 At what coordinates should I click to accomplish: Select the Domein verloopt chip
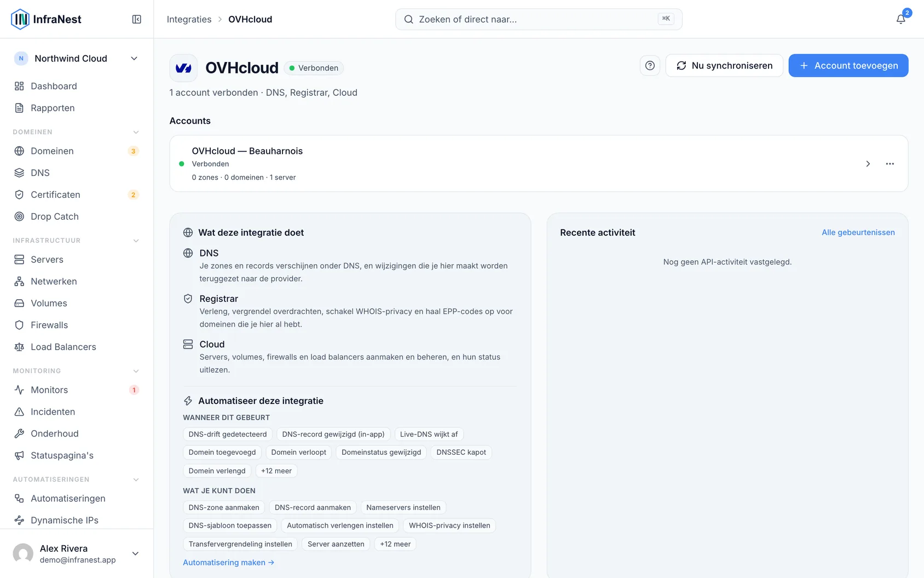click(299, 453)
